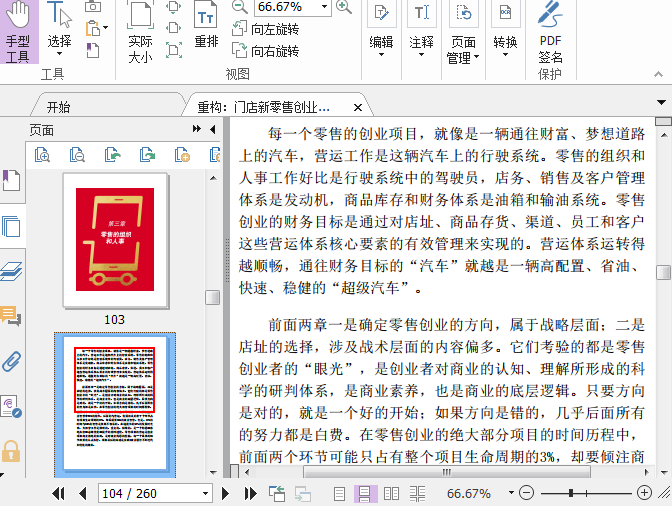Select page 104 thumbnail
Image resolution: width=672 pixels, height=506 pixels.
(115, 405)
